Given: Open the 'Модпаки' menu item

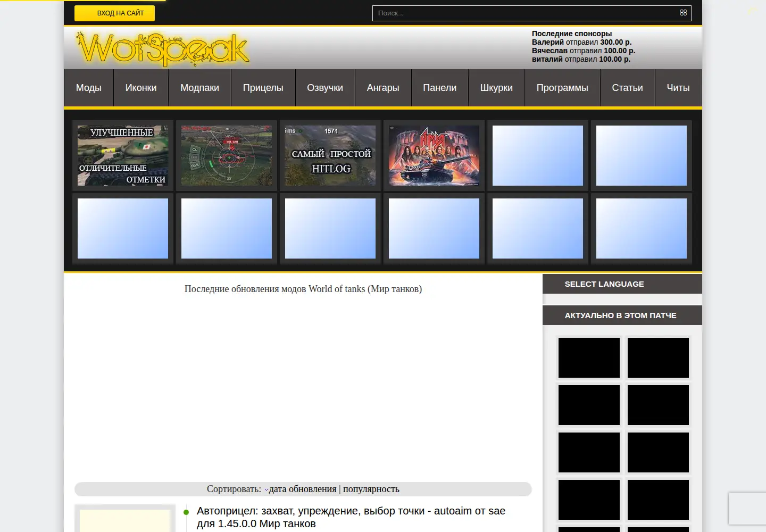Looking at the screenshot, I should click(199, 88).
